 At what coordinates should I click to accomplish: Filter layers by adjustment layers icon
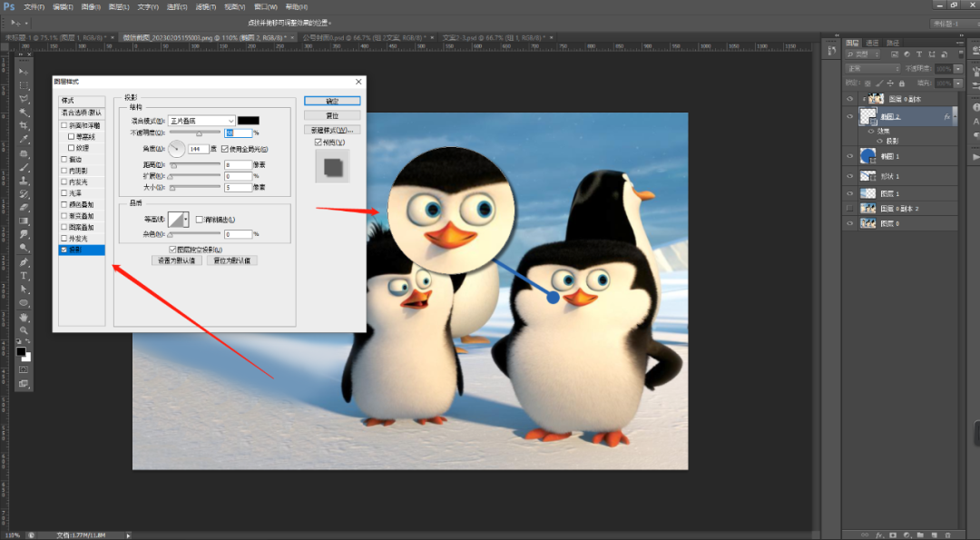(x=906, y=54)
